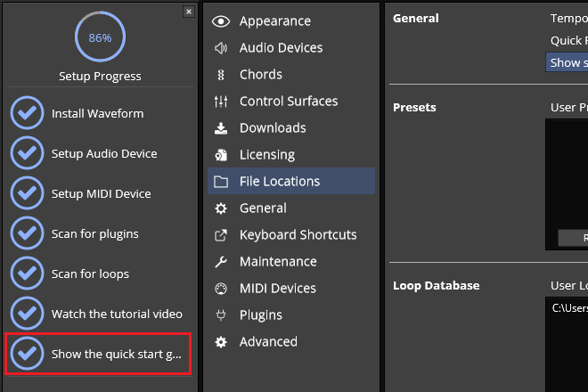The width and height of the screenshot is (588, 392).
Task: Click the Control Surfaces faders icon
Action: tap(221, 102)
